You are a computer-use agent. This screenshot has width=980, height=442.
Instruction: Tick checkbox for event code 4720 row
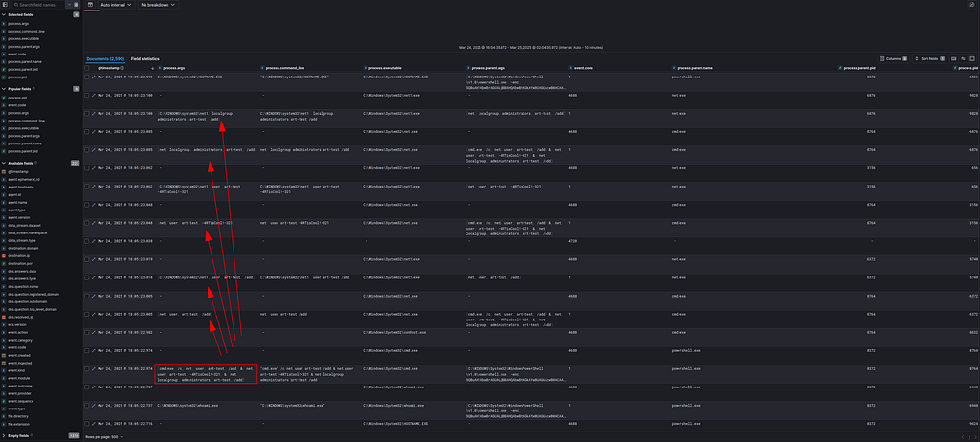87,241
